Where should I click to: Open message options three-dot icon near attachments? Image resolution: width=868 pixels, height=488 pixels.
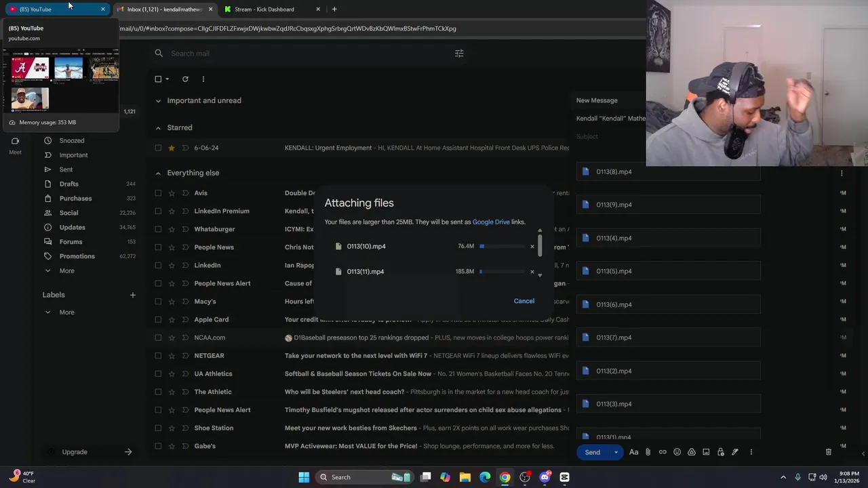tap(842, 173)
